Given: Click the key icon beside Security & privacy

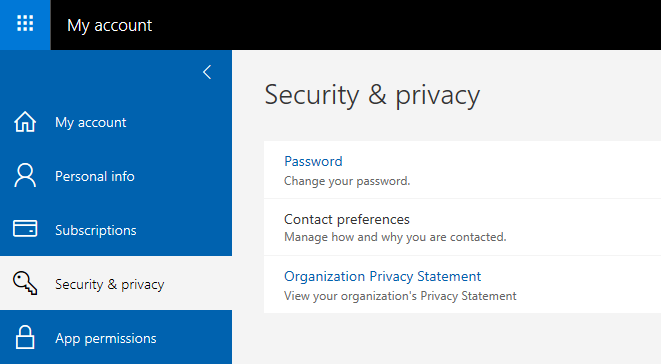Looking at the screenshot, I should (x=25, y=283).
